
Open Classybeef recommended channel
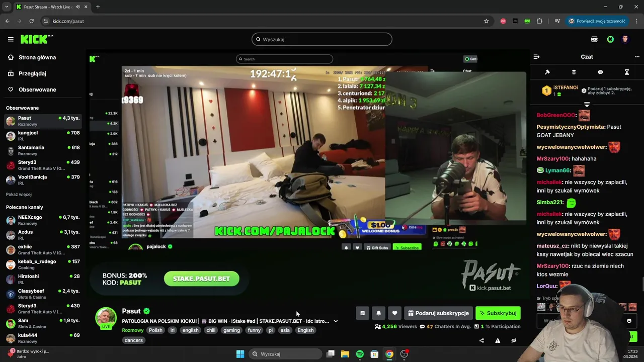(x=43, y=294)
